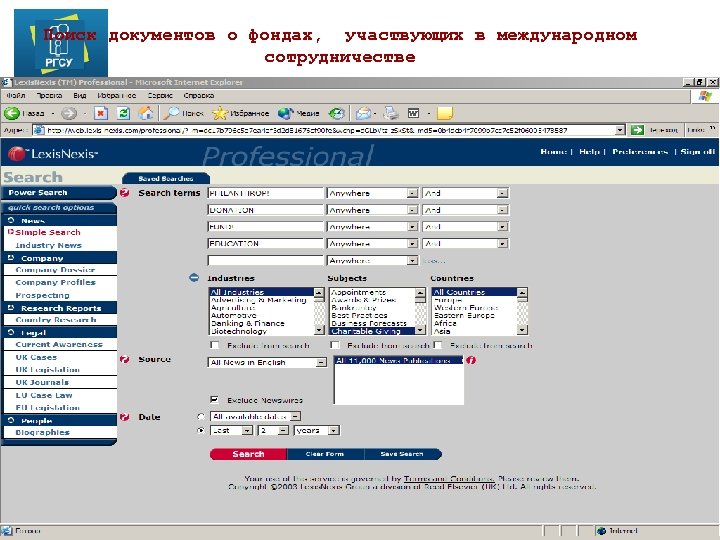Viewport: 720px width, 540px height.
Task: Open And connector dropdown for EDUCATION row
Action: coord(503,243)
